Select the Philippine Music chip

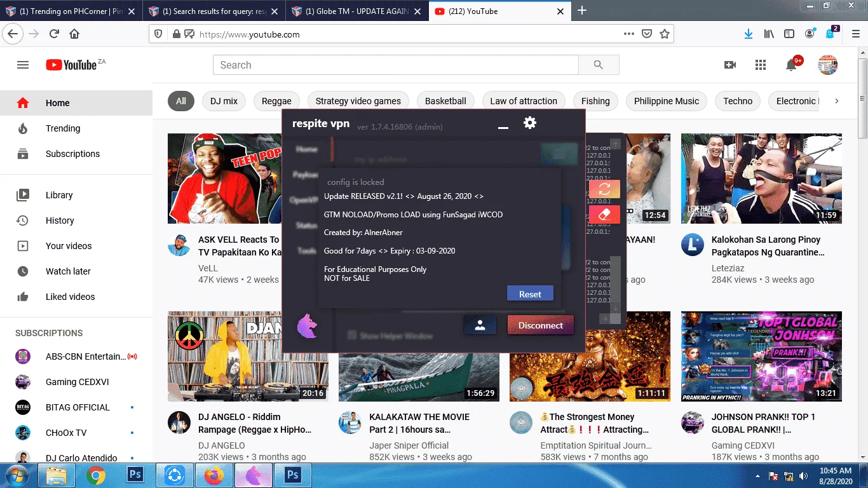pyautogui.click(x=667, y=101)
